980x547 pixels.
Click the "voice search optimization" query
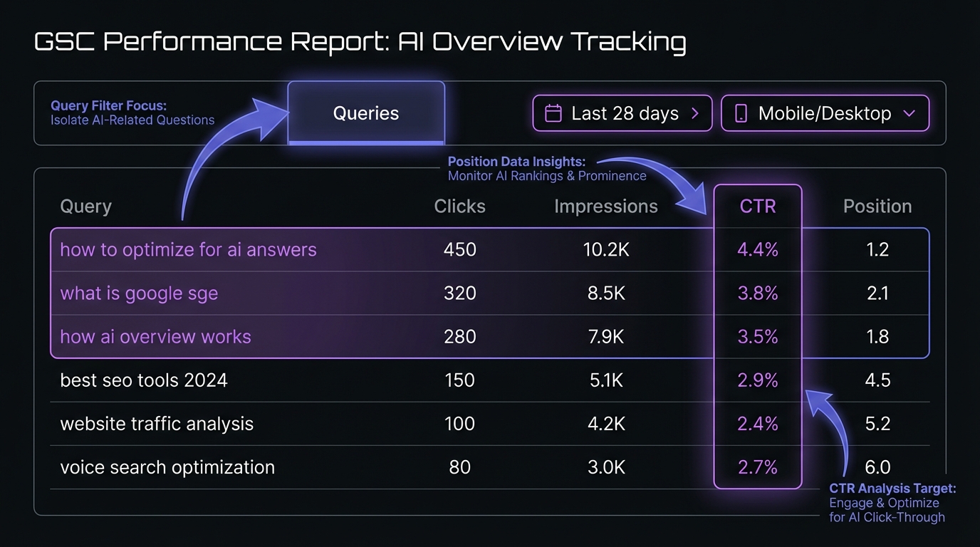coord(167,467)
